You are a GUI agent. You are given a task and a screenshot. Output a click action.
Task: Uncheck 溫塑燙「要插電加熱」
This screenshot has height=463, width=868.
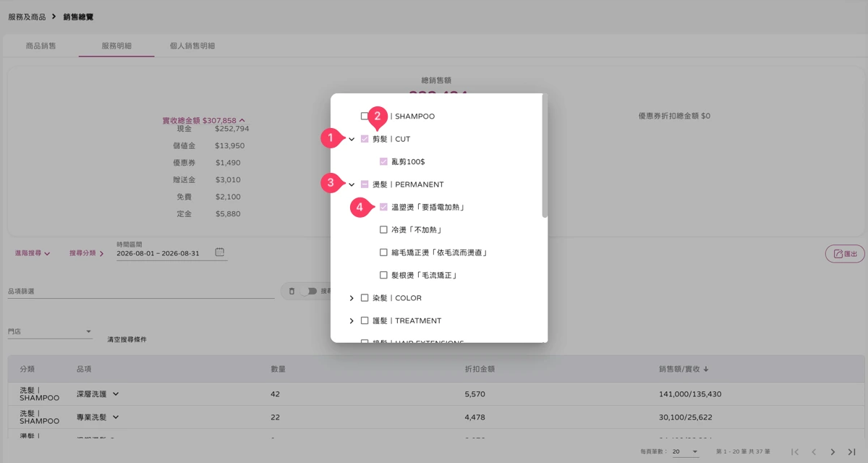tap(383, 207)
